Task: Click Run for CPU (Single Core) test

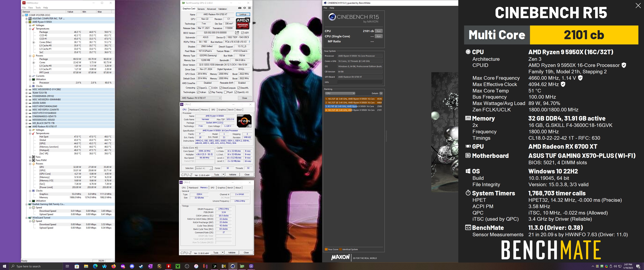Action: (x=379, y=36)
